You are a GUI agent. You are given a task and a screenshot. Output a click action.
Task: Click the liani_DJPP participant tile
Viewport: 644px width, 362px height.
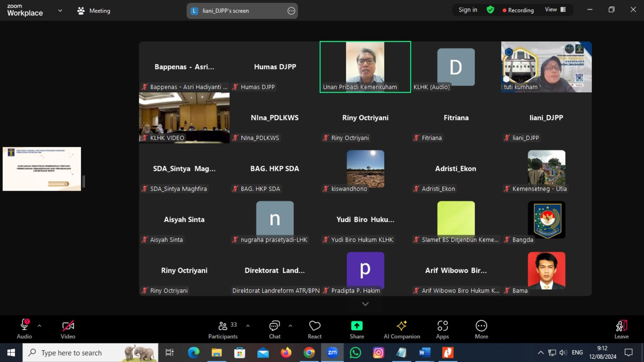click(x=546, y=118)
